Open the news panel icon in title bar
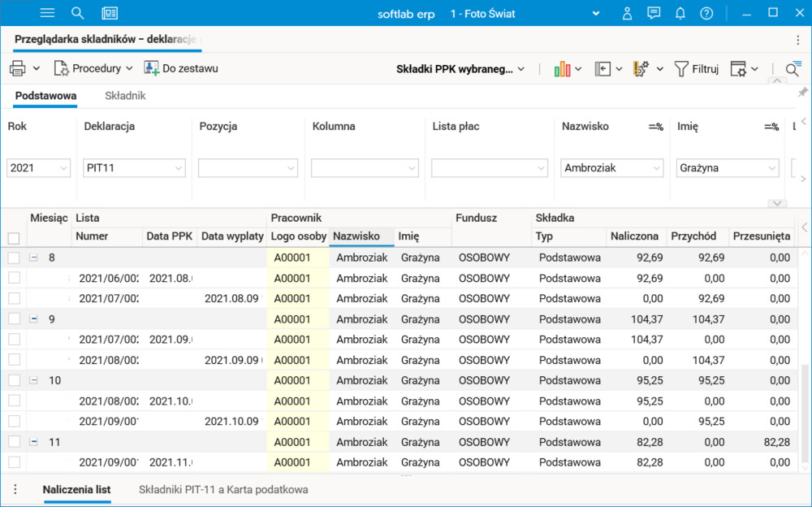The image size is (812, 507). (x=110, y=13)
